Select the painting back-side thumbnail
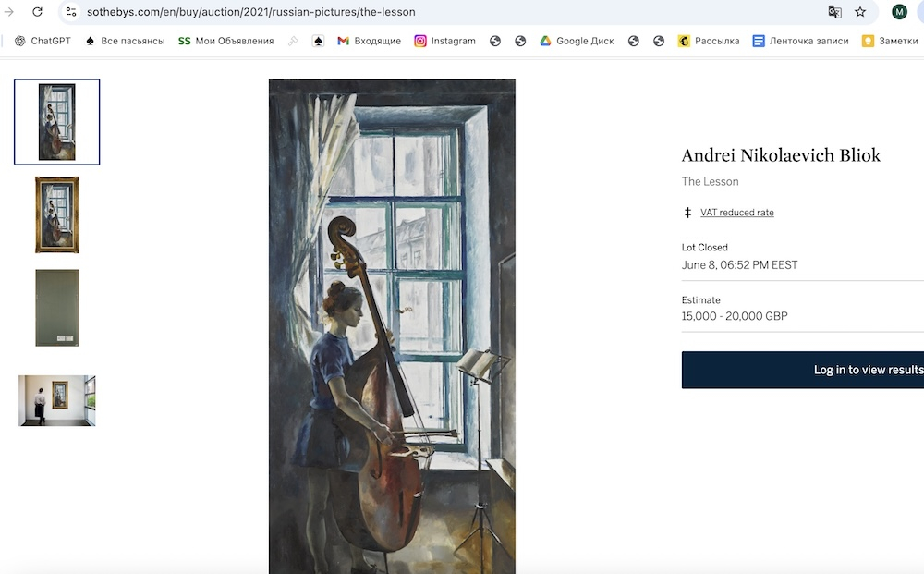This screenshot has width=924, height=574. (x=57, y=308)
